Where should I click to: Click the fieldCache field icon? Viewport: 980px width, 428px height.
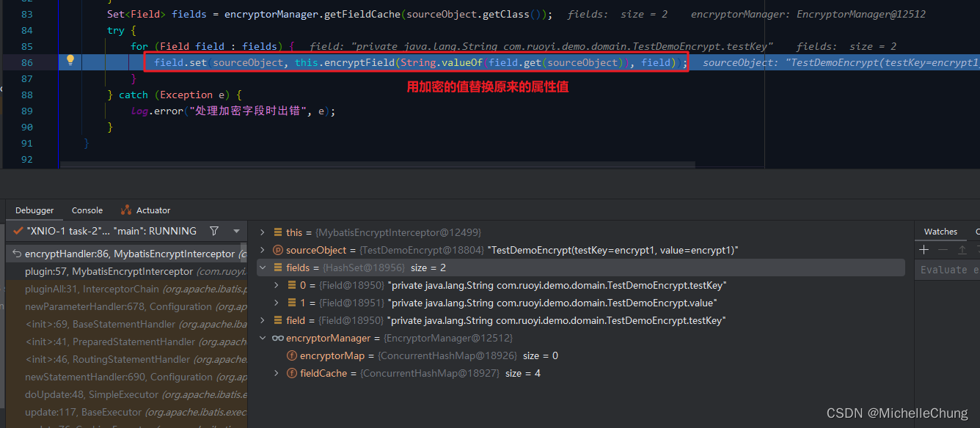pos(292,373)
